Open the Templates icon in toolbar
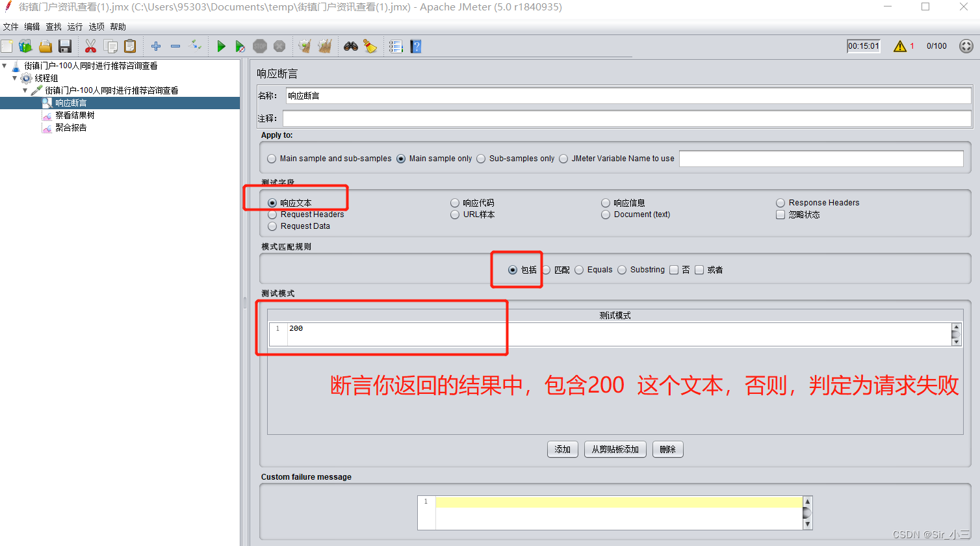This screenshot has width=980, height=546. [x=26, y=46]
